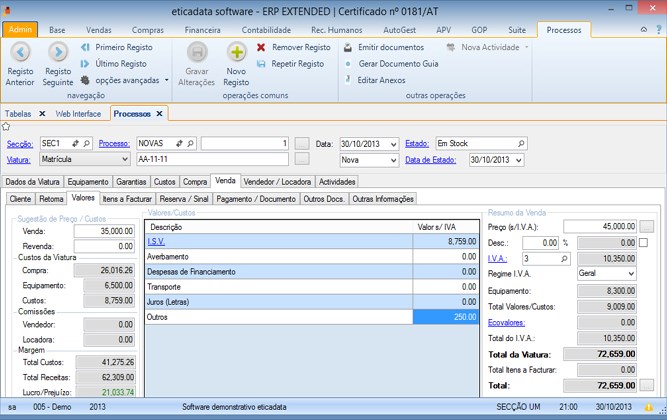Click the Venda price input field
667x420 pixels.
tap(103, 230)
